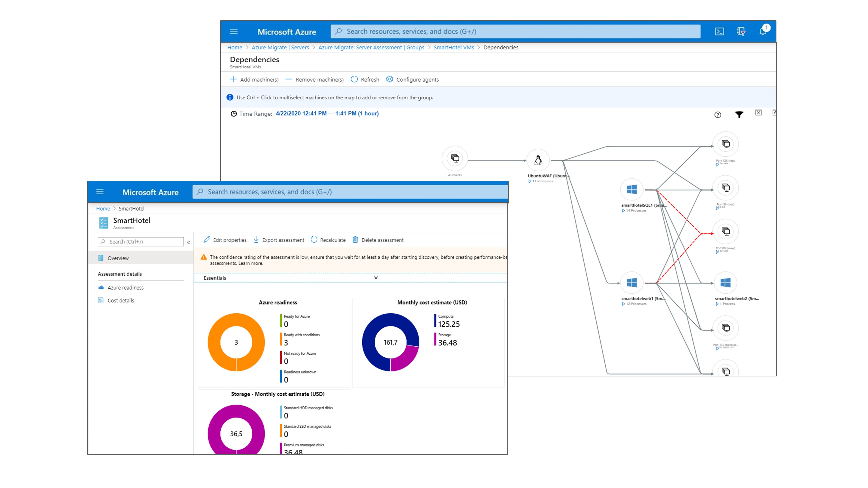The width and height of the screenshot is (868, 488).
Task: Expand smarthotelweb1 12 Processes list
Action: click(x=623, y=304)
